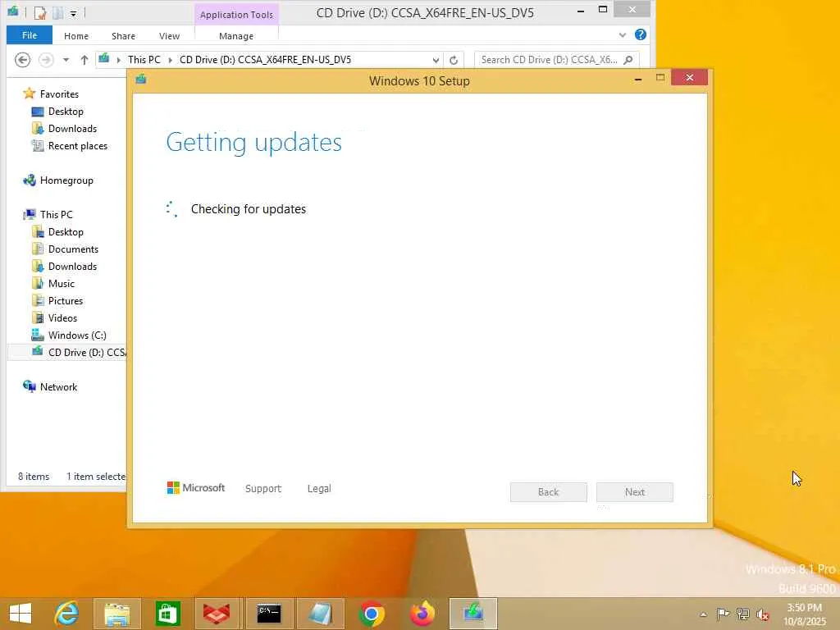
Task: Open the Share ribbon tab
Action: [x=123, y=36]
